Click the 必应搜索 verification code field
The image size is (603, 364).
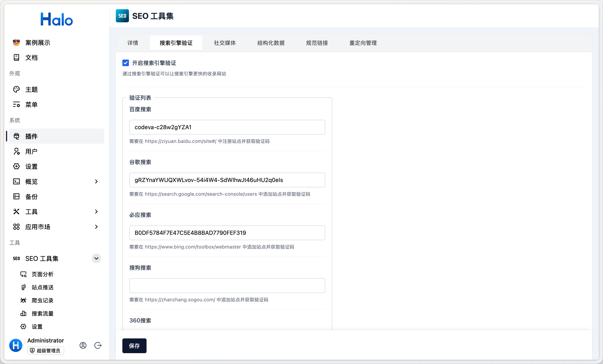pyautogui.click(x=227, y=233)
